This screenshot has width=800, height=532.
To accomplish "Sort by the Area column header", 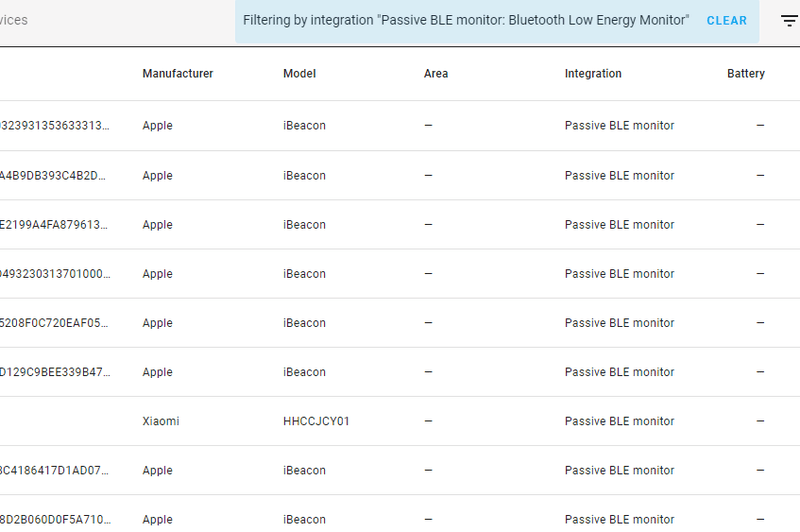I will click(436, 74).
